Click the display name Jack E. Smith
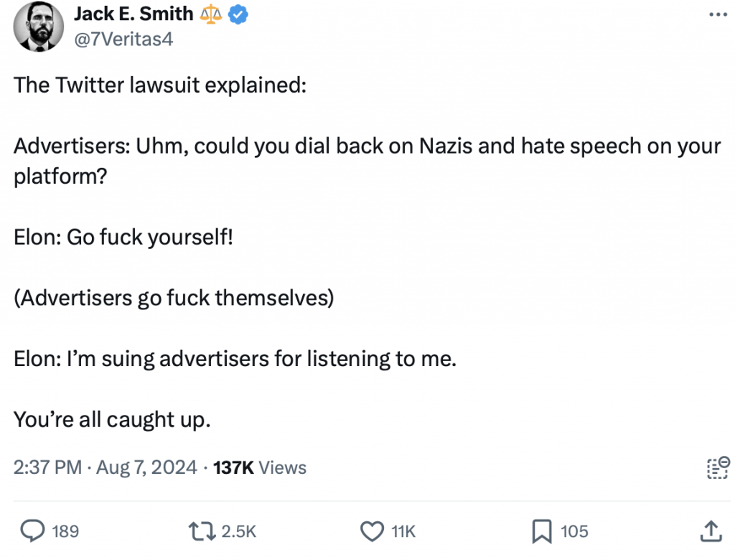This screenshot has width=735, height=560. click(134, 14)
